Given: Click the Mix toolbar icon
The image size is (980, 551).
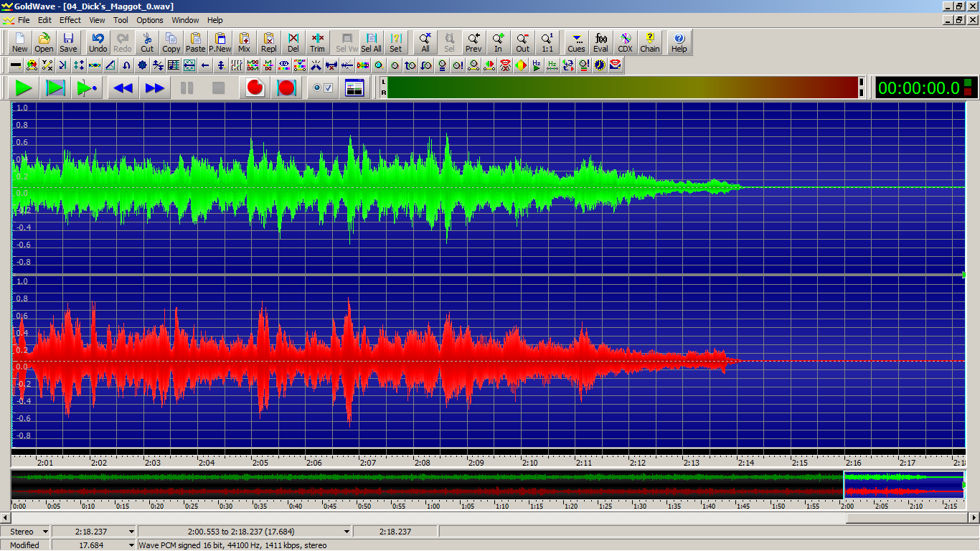Looking at the screenshot, I should [x=244, y=42].
